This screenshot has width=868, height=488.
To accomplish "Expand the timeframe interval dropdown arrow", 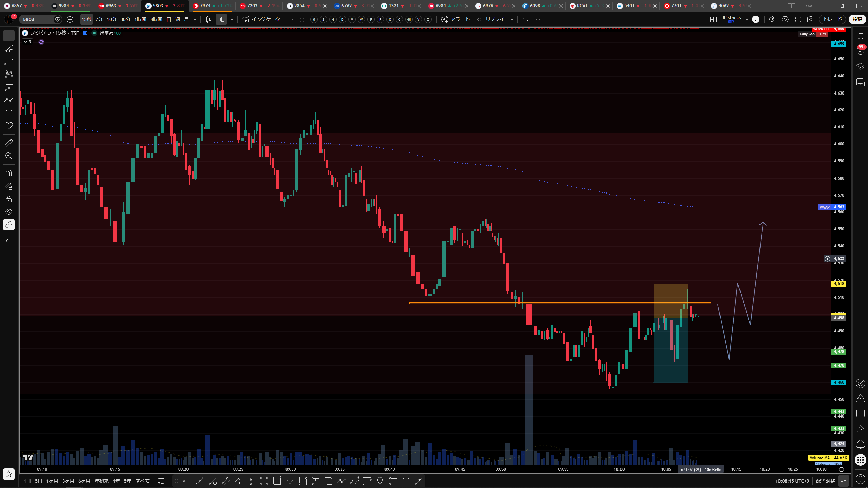I will [x=195, y=19].
